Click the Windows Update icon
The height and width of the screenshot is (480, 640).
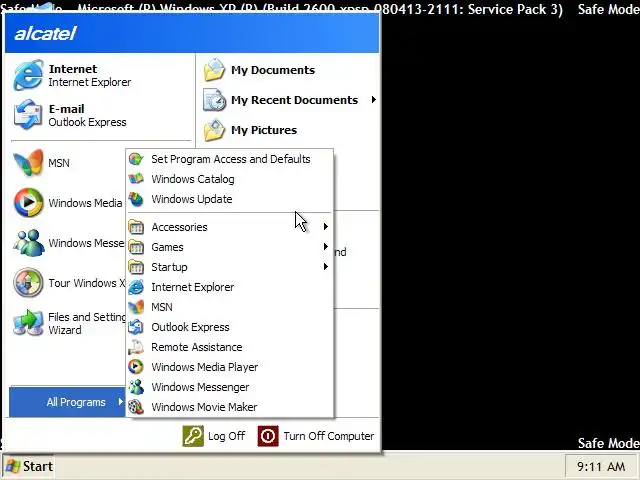pyautogui.click(x=136, y=199)
